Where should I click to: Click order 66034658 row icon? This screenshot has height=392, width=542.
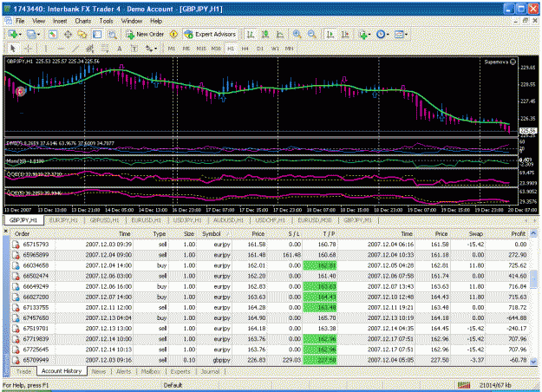point(16,265)
